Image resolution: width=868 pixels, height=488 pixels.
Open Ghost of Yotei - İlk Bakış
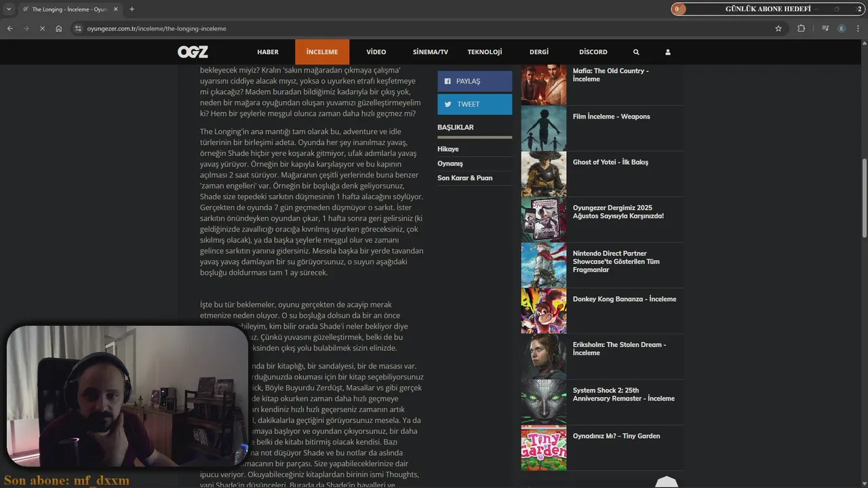[x=610, y=162]
